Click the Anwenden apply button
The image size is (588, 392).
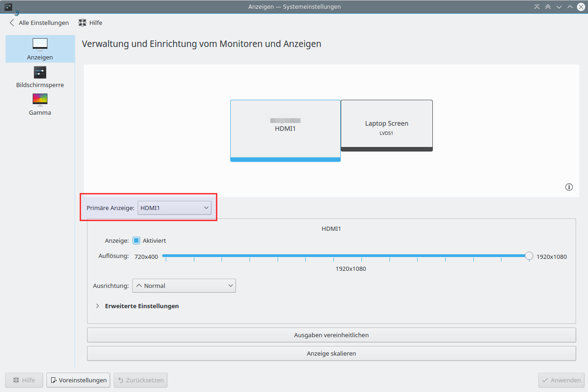561,380
